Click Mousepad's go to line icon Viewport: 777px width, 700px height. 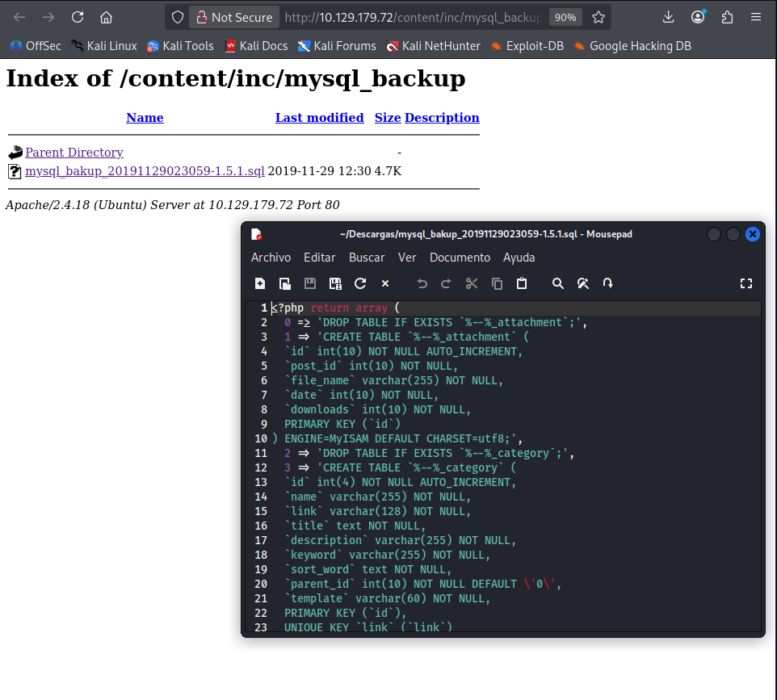coord(608,283)
